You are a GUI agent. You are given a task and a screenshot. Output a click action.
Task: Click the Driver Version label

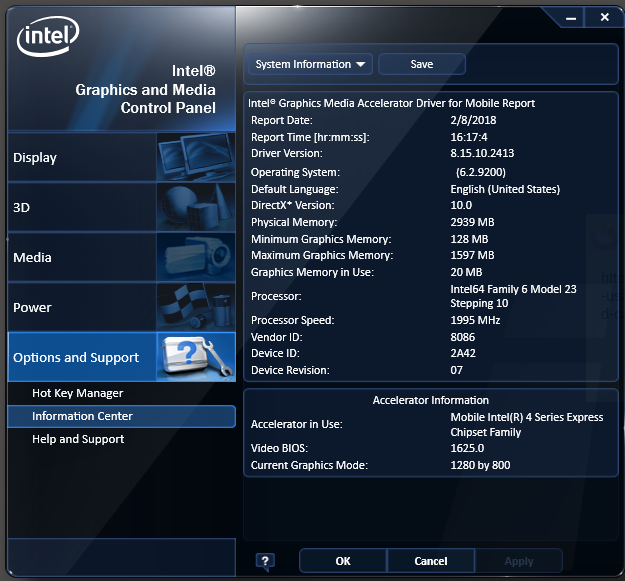point(287,153)
